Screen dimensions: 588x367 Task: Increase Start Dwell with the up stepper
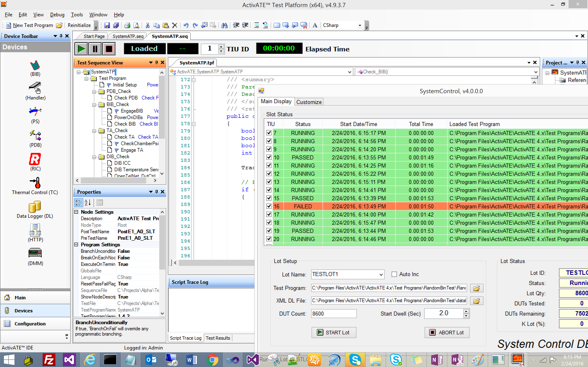tap(466, 311)
